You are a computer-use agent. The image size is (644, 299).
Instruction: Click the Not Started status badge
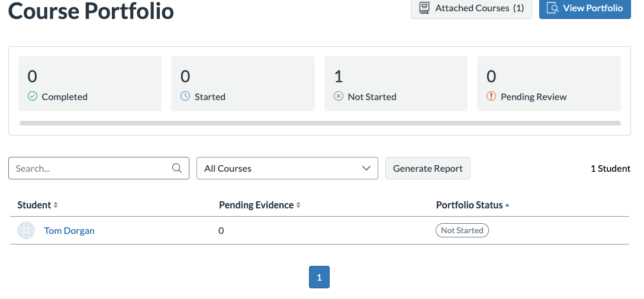pyautogui.click(x=462, y=230)
